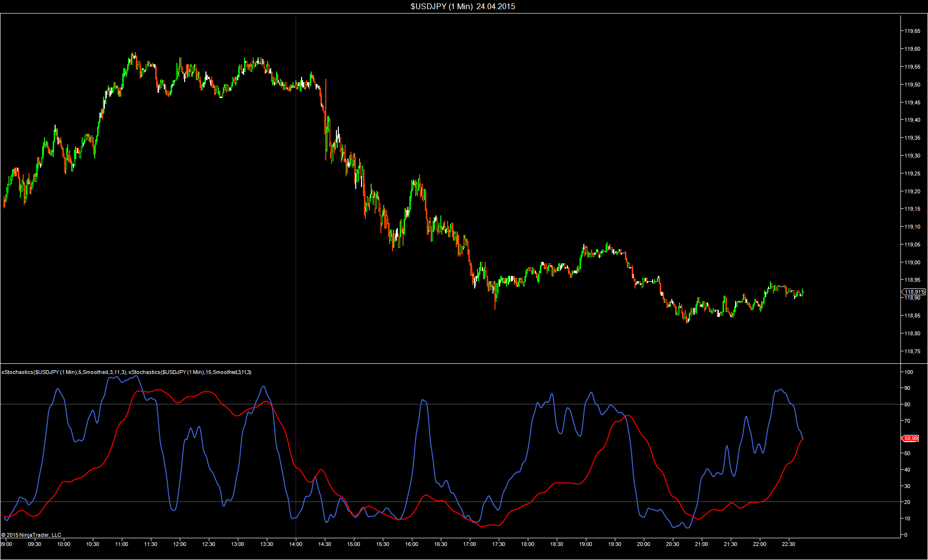Viewport: 928px width, 560px height.
Task: Select 22:00 on the time axis
Action: [760, 544]
